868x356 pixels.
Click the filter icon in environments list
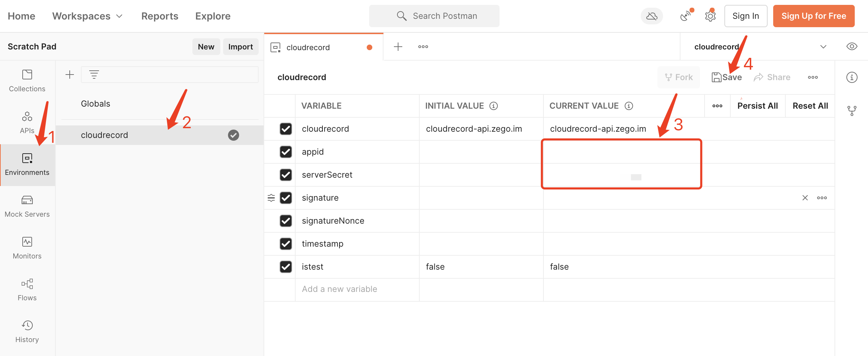[x=94, y=75]
